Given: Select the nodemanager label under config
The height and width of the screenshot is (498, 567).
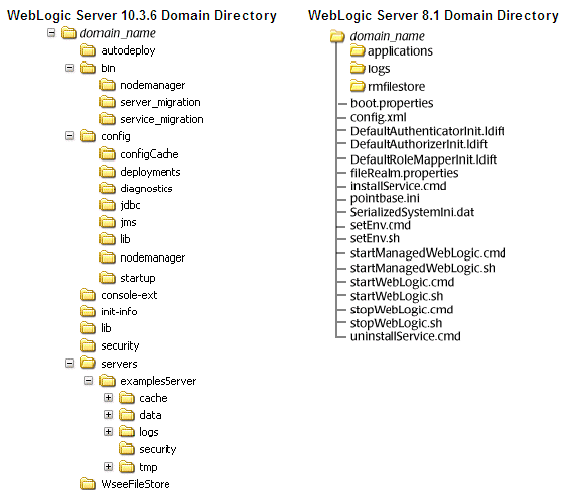Looking at the screenshot, I should point(153,257).
